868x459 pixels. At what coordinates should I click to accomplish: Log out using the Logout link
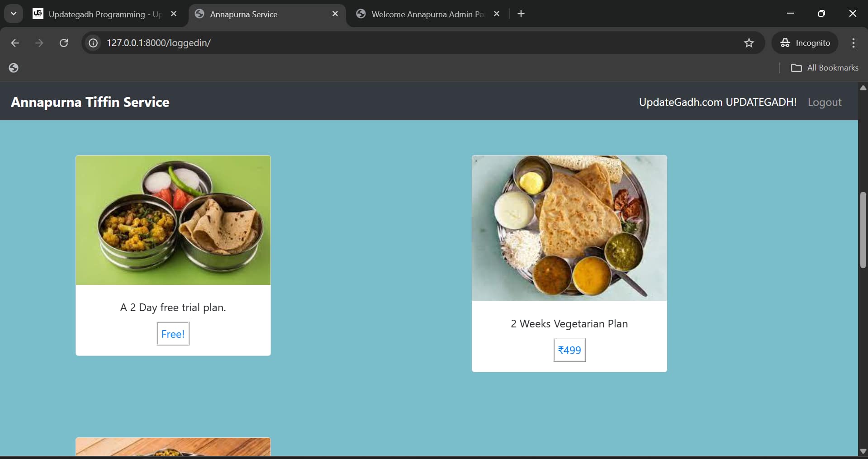coord(824,102)
